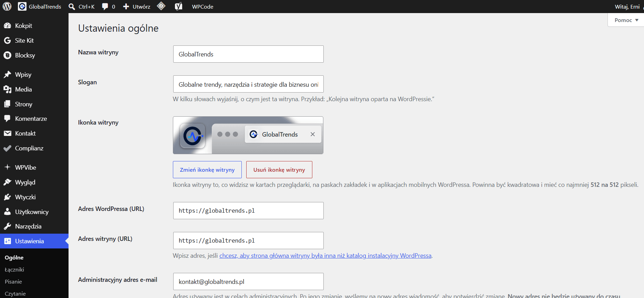Click the Wpisy pushpin icon
Screen dimensions: 644x298
7,75
